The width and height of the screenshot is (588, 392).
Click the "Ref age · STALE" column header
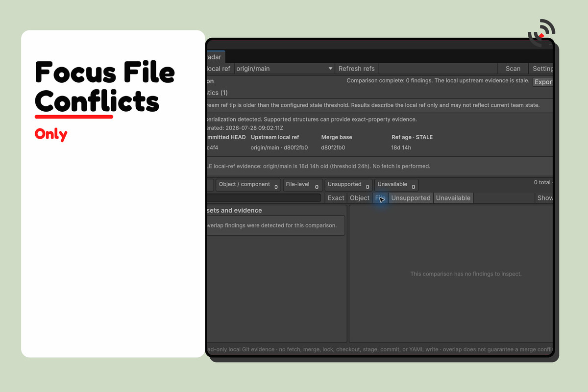point(412,137)
